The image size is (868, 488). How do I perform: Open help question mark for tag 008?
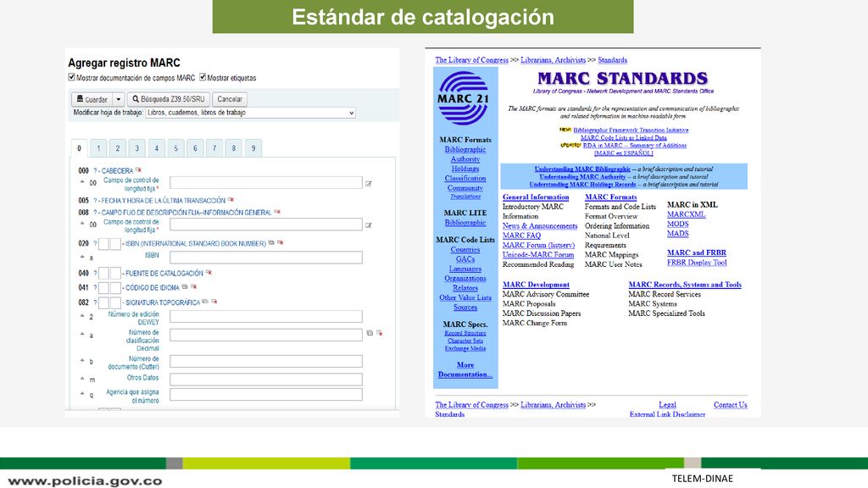(x=95, y=213)
